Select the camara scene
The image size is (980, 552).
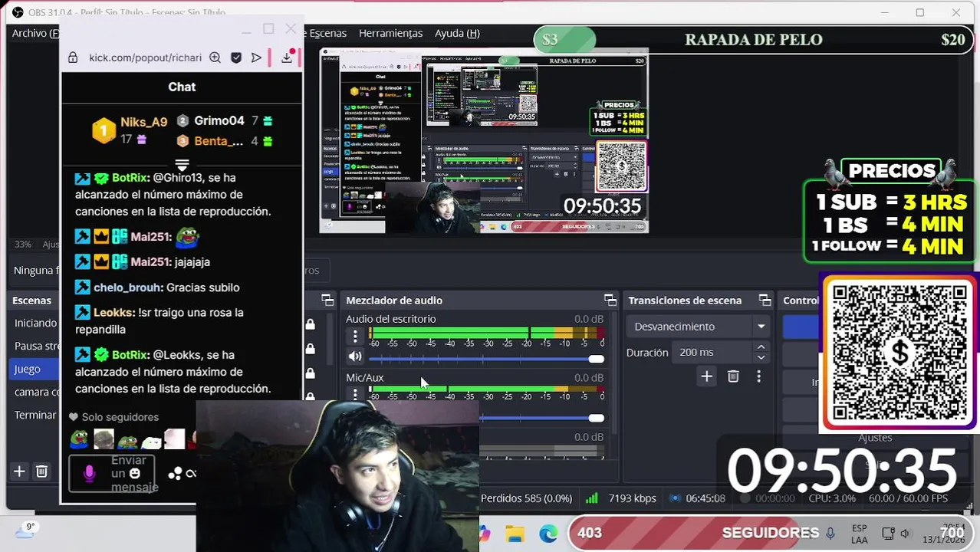(35, 392)
